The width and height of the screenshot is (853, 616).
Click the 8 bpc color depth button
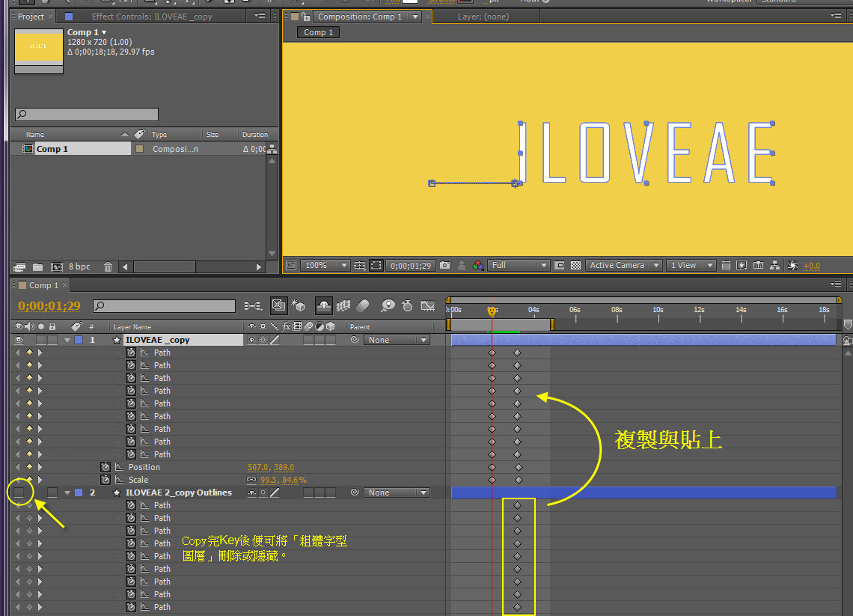coord(79,267)
